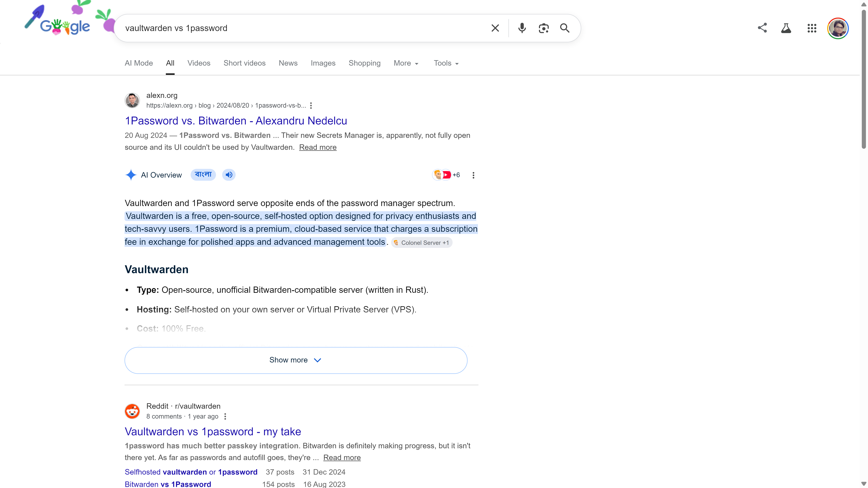Click Read more on alexn.org snippet
The width and height of the screenshot is (868, 488).
tap(318, 147)
